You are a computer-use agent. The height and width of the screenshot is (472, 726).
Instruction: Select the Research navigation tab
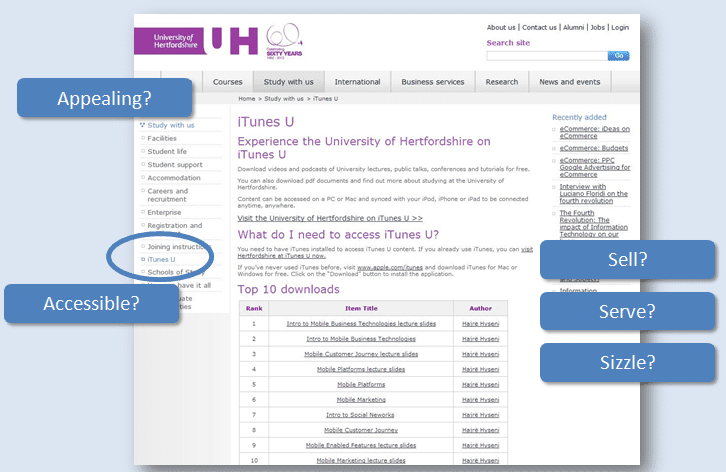502,82
